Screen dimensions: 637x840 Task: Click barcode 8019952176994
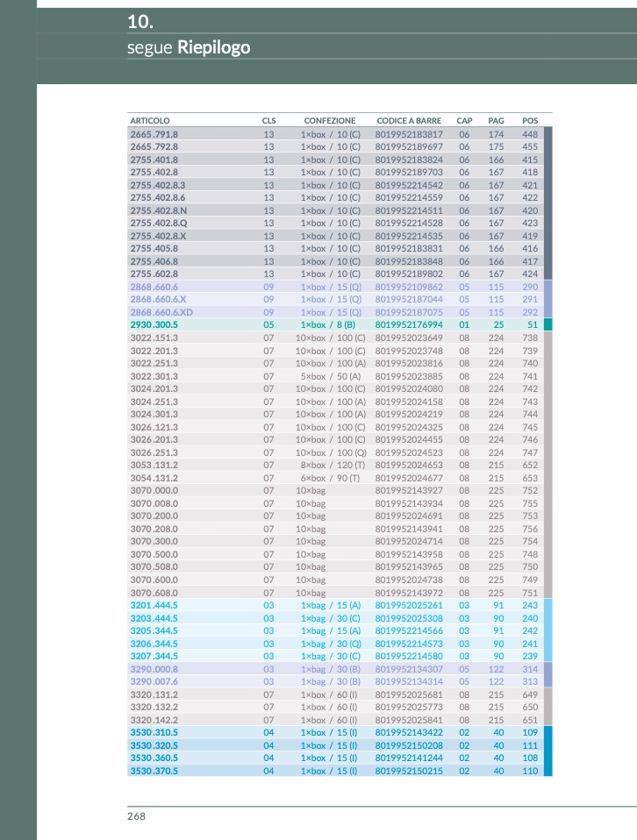click(409, 324)
